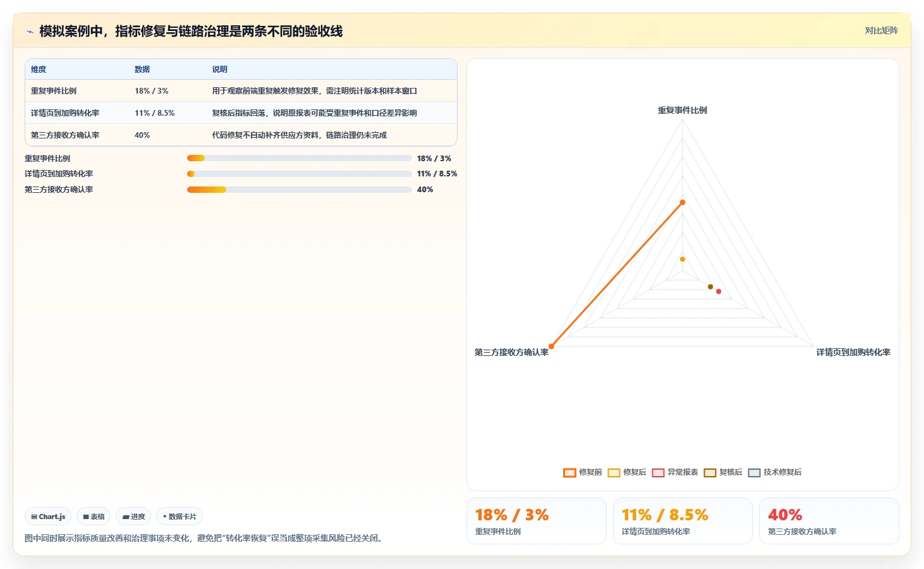Screen dimensions: 924x569
Task: Select the 表格 chip
Action: click(94, 517)
